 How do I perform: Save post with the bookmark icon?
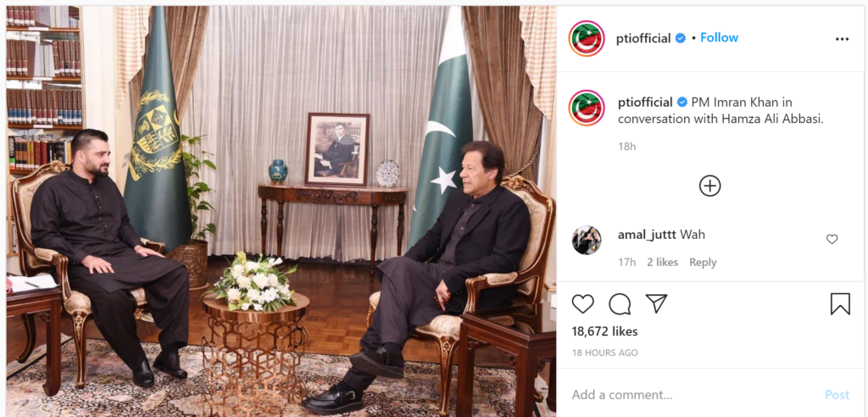tap(840, 304)
